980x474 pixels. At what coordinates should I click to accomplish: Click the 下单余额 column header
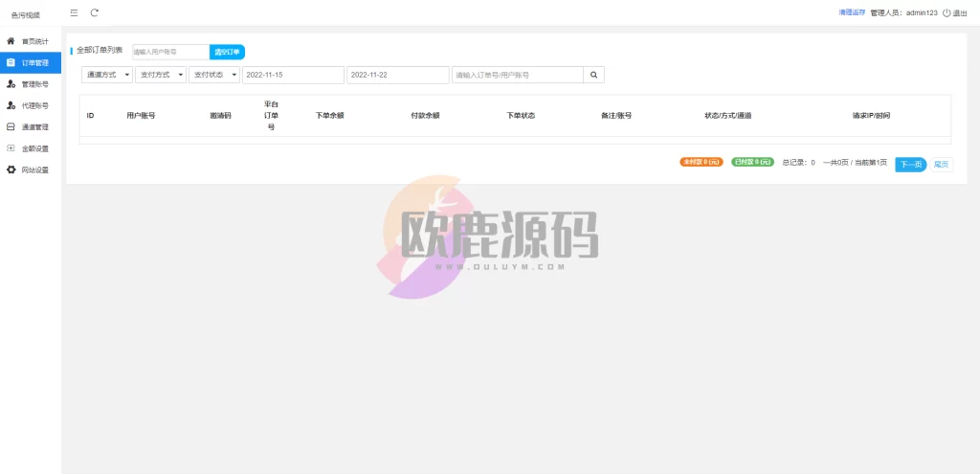click(x=330, y=116)
